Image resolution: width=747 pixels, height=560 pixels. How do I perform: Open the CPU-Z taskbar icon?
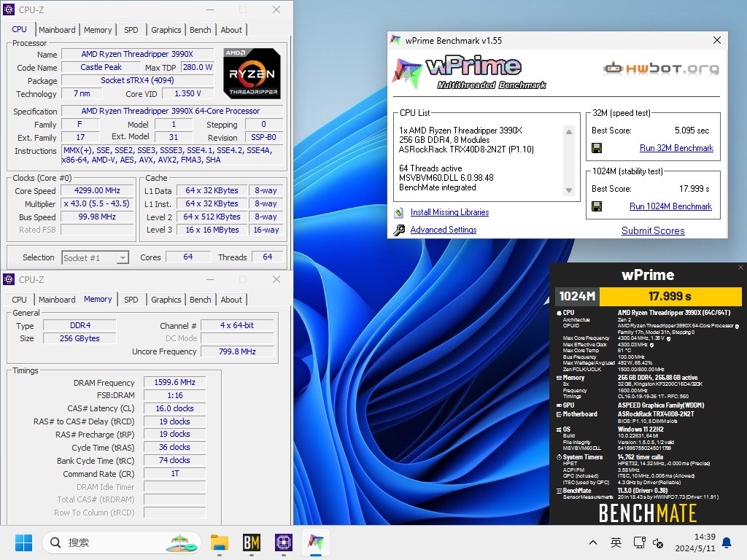click(x=284, y=542)
